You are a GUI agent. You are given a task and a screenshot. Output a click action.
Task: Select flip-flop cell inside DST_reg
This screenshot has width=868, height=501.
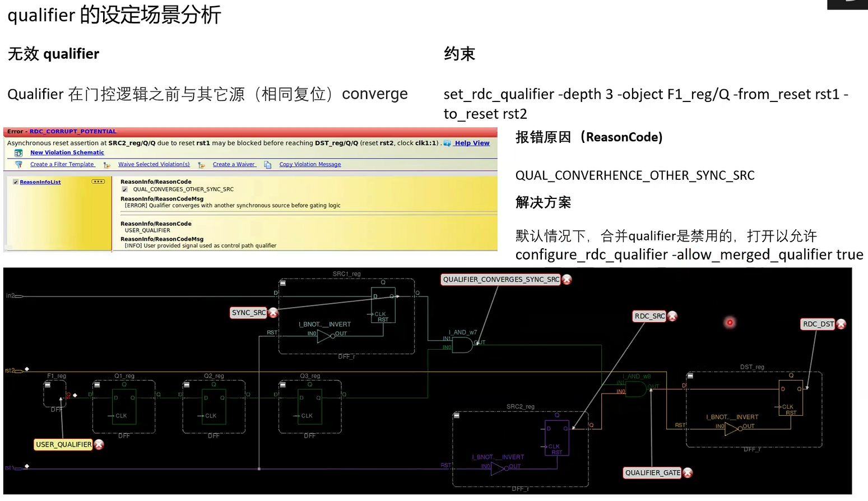point(791,397)
